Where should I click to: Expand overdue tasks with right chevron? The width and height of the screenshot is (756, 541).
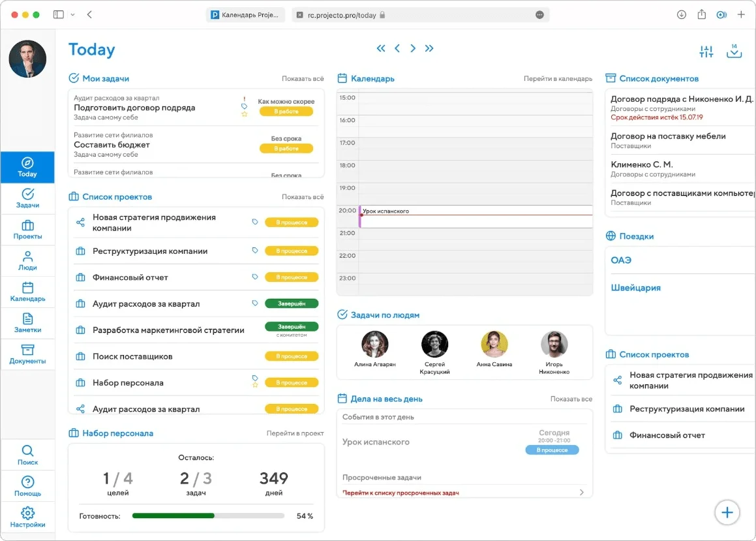click(581, 492)
